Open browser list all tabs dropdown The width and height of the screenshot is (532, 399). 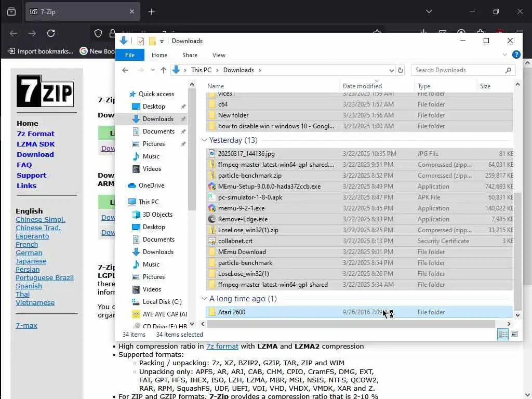tap(429, 11)
